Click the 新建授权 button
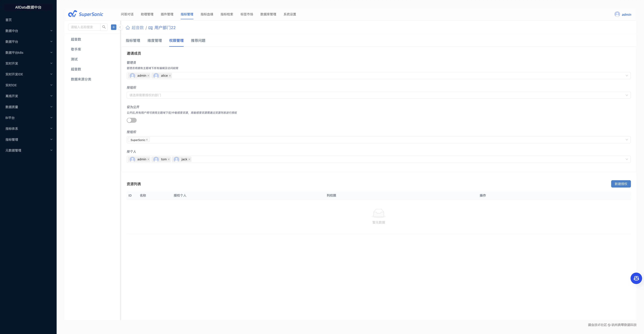Viewport: 644px width, 334px height. 621,184
